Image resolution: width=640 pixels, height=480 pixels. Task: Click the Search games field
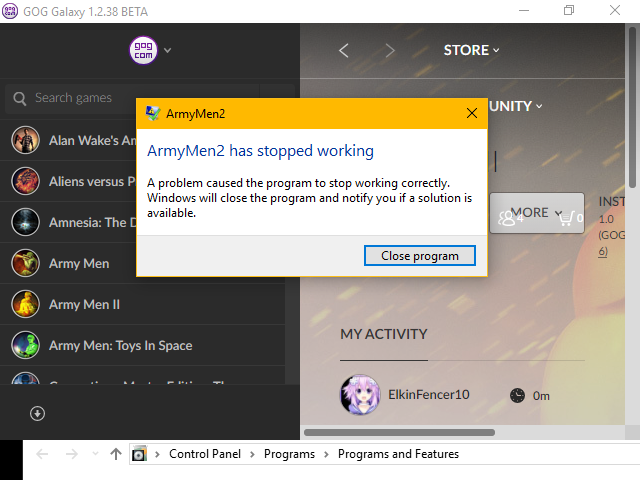pyautogui.click(x=132, y=98)
